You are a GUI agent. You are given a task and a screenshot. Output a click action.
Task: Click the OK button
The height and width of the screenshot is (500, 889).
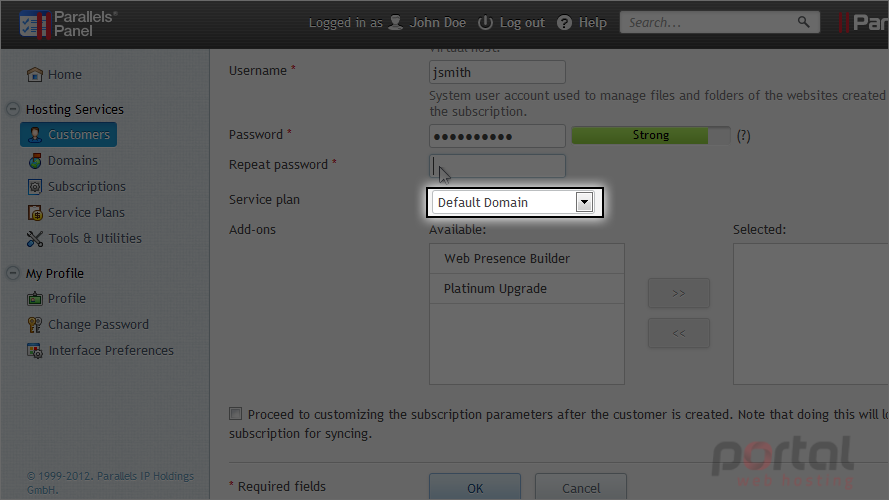coord(475,488)
